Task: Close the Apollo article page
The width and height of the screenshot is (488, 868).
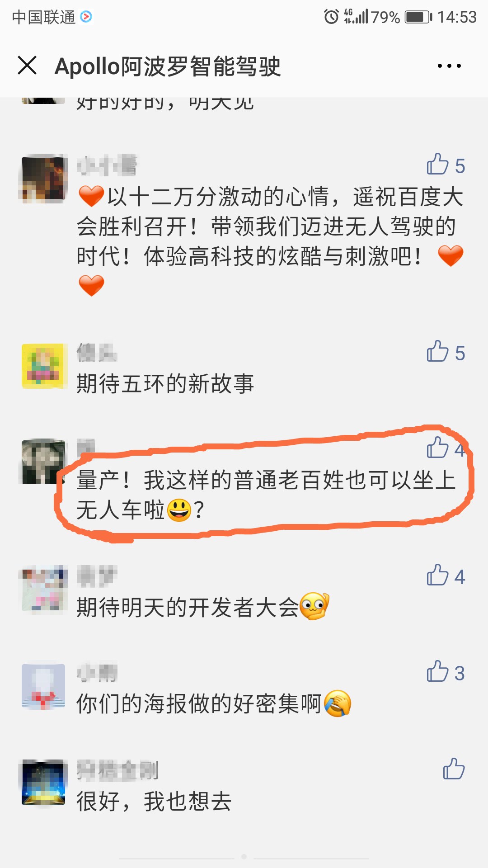Action: [27, 66]
